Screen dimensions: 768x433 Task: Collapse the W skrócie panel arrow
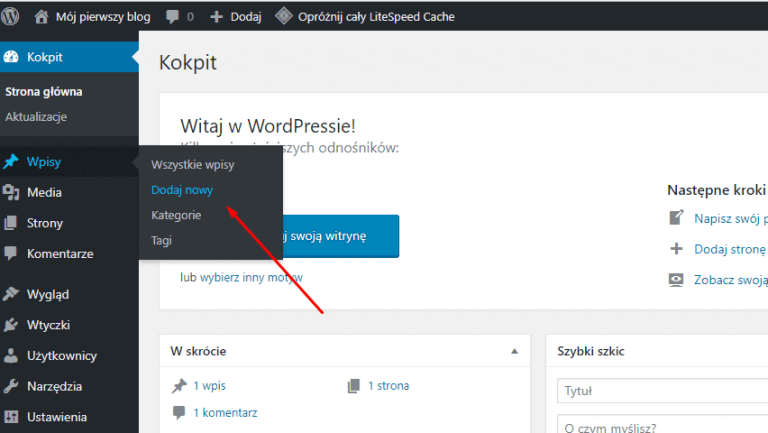click(x=515, y=351)
